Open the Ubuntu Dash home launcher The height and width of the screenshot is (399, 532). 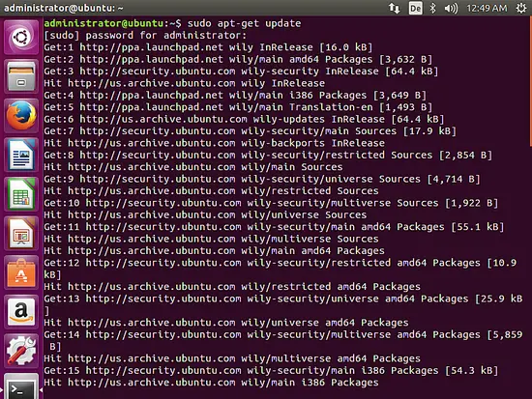21,37
